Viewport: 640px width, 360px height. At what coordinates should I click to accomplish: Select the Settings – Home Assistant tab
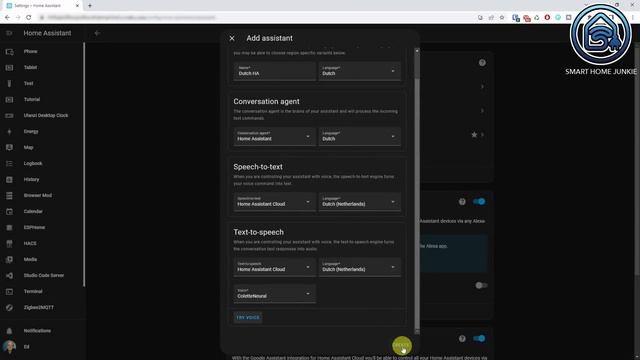point(42,6)
